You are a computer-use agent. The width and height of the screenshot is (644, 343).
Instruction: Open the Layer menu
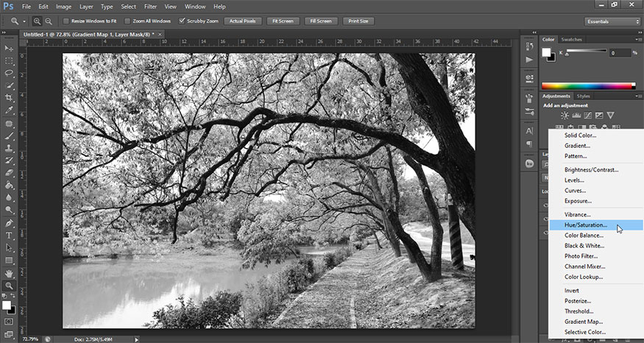(86, 7)
